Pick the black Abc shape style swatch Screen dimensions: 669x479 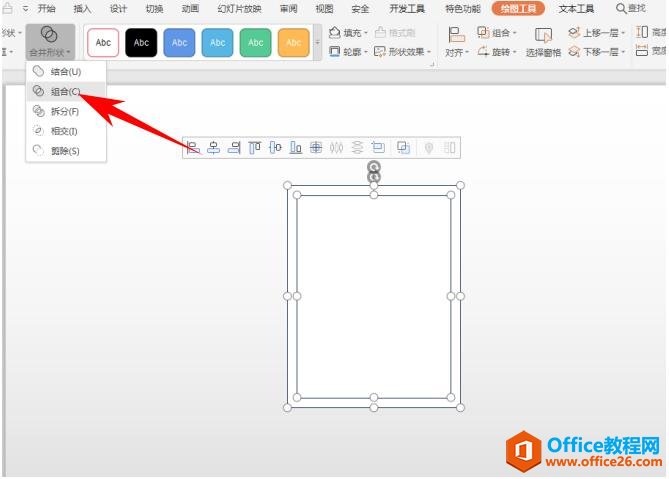(x=141, y=43)
